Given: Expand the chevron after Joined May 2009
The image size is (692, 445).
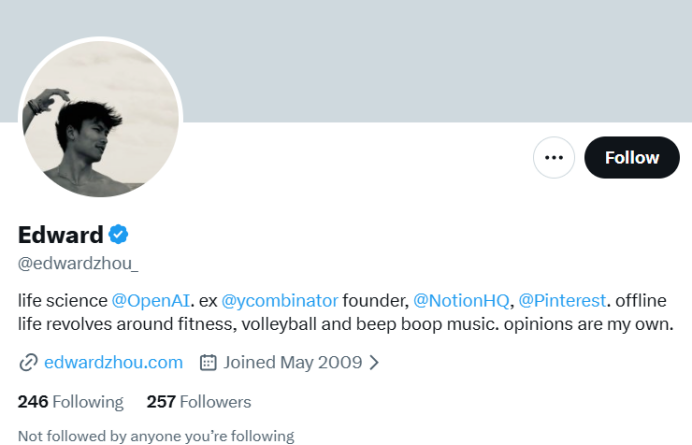Looking at the screenshot, I should 374,362.
